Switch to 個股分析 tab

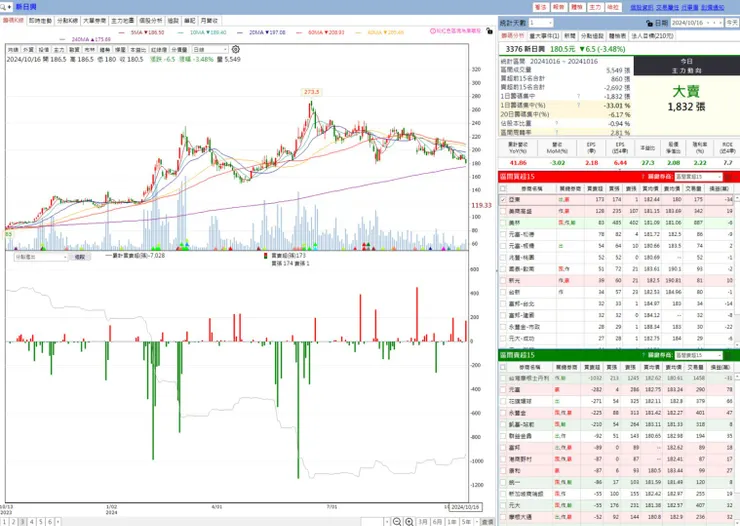point(151,21)
